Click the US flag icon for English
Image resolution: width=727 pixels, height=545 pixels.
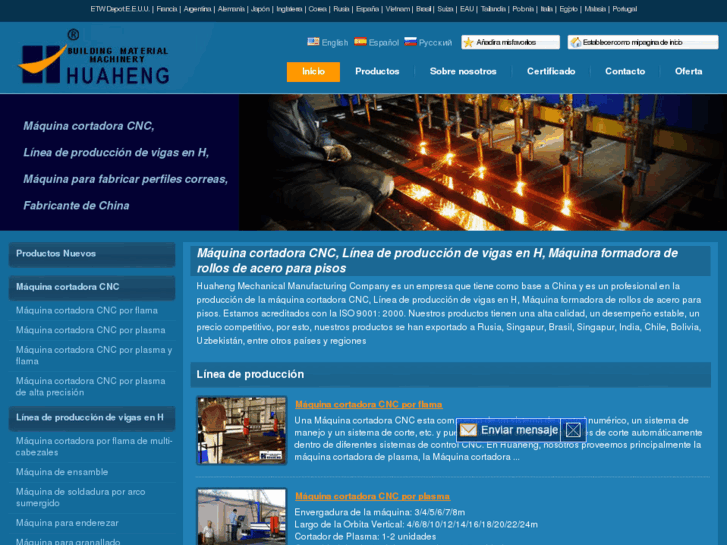pyautogui.click(x=313, y=42)
